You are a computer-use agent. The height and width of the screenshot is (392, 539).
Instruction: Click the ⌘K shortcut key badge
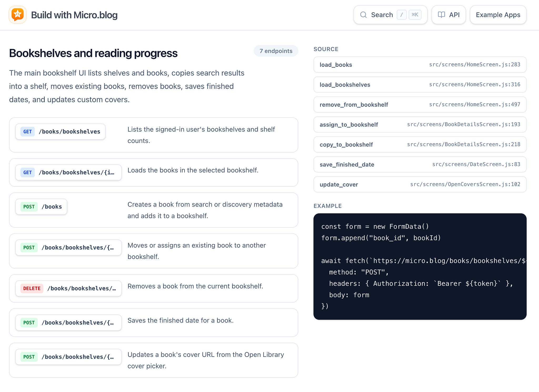pos(415,15)
